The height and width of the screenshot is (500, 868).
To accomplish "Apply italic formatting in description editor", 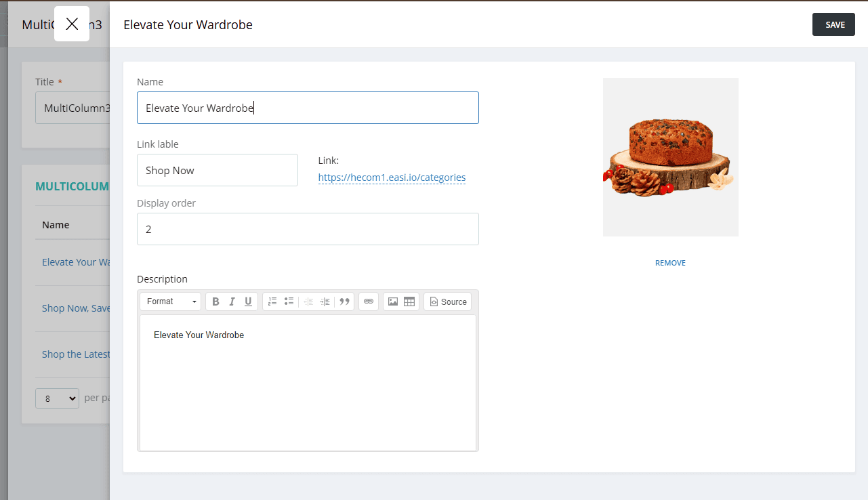I will tap(232, 301).
